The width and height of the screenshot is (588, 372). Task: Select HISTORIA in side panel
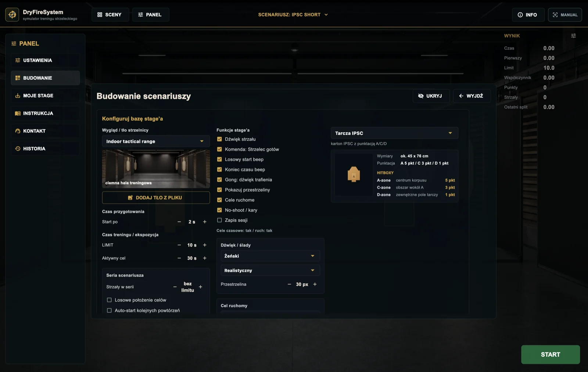click(45, 149)
